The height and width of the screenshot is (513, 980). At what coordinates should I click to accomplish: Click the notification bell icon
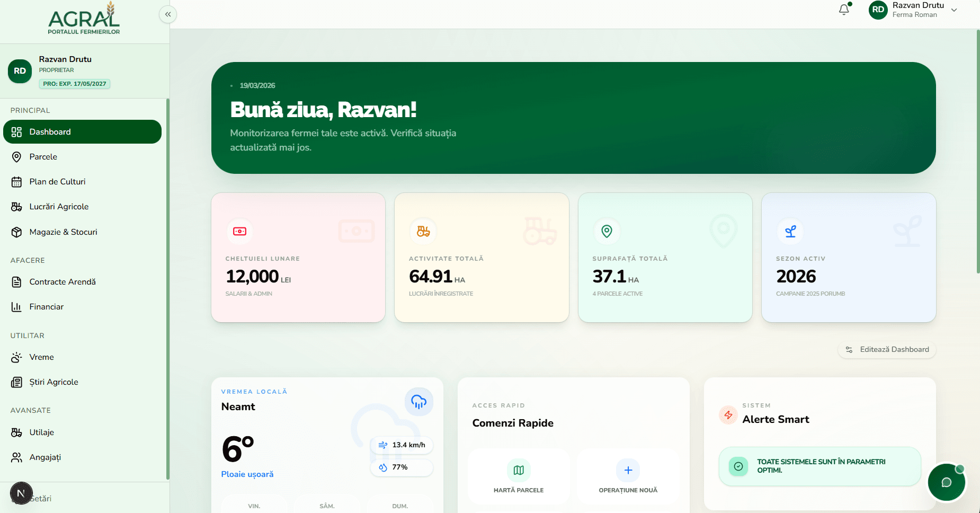(x=844, y=10)
